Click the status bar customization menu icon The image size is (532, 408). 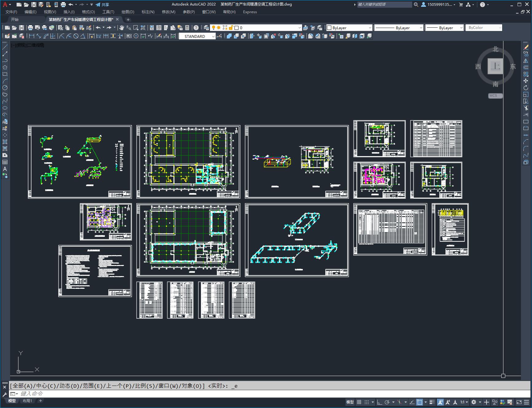point(527,402)
